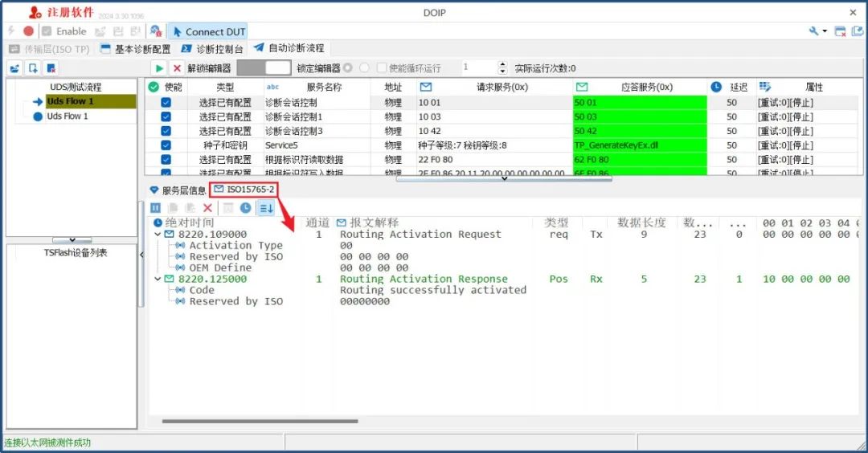Click the Connect DUT button
The height and width of the screenshot is (453, 868).
208,31
